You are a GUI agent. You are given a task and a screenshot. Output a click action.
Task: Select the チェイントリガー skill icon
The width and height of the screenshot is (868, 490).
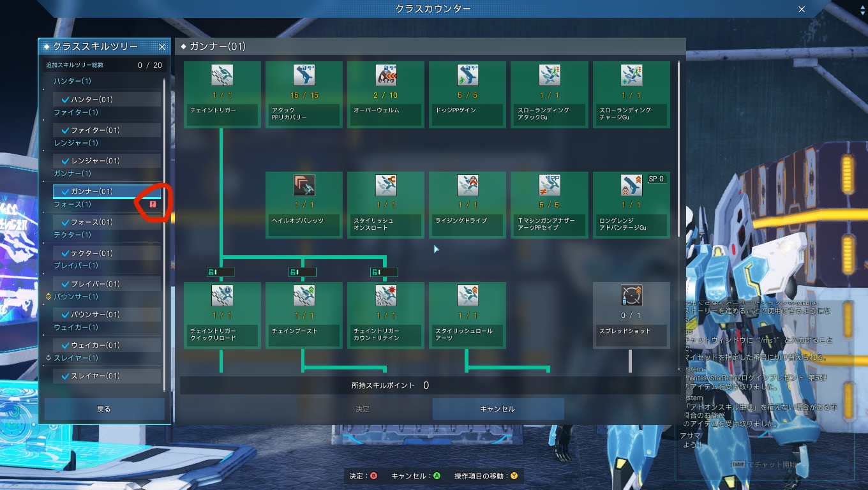(222, 75)
